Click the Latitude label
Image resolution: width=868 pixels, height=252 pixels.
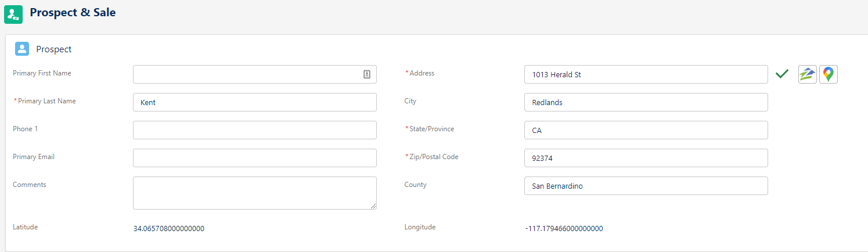tap(26, 227)
